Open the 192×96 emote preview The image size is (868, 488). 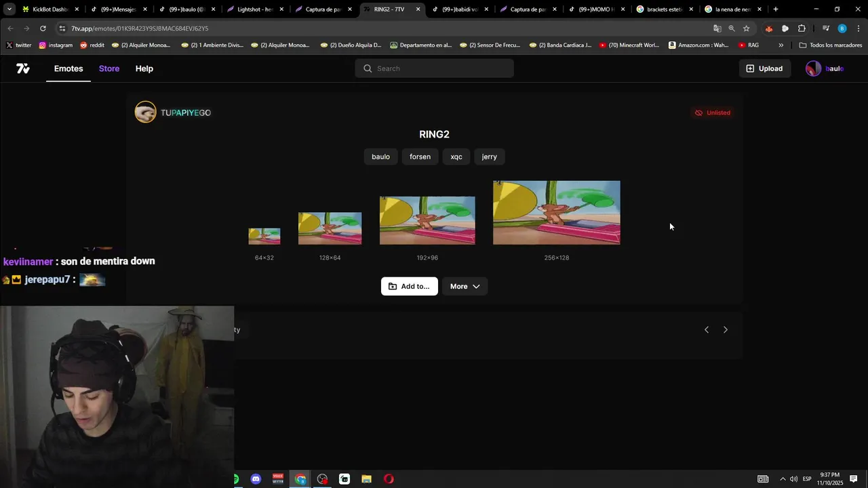pyautogui.click(x=427, y=220)
